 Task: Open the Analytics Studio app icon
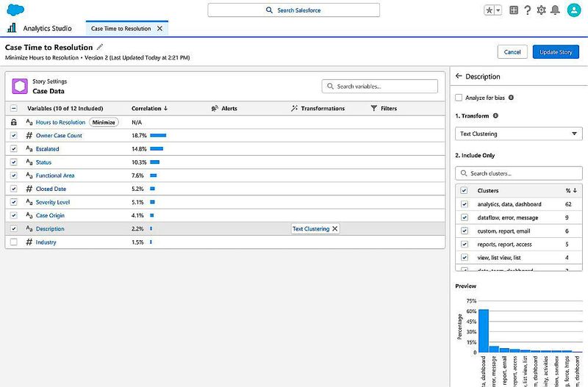[x=12, y=28]
